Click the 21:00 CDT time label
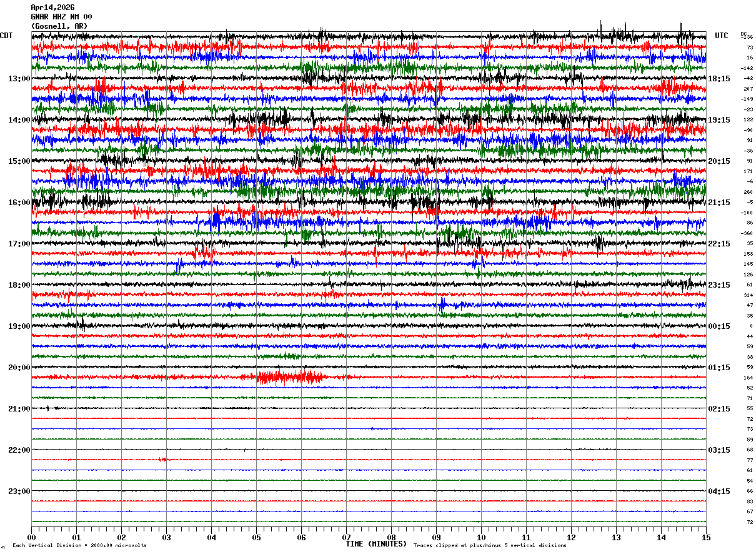This screenshot has height=554, width=756. (x=19, y=409)
